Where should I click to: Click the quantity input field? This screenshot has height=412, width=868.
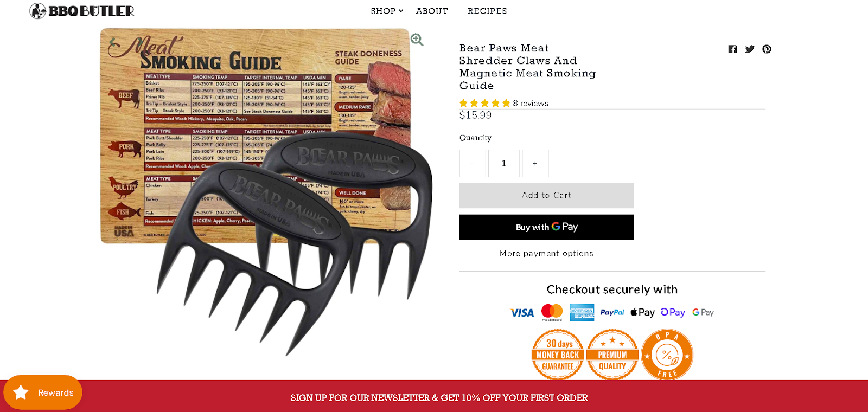[x=504, y=163]
